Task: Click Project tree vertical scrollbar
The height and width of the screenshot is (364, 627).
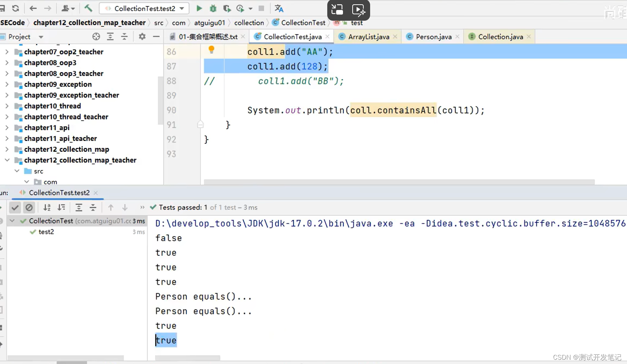Action: tap(160, 100)
